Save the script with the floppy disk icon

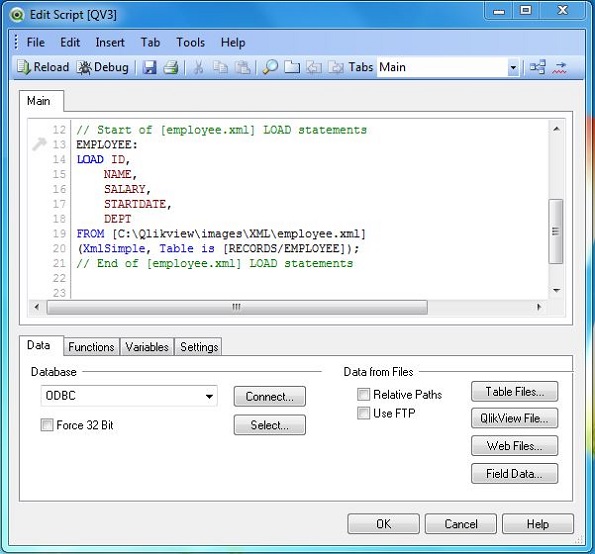pos(150,68)
